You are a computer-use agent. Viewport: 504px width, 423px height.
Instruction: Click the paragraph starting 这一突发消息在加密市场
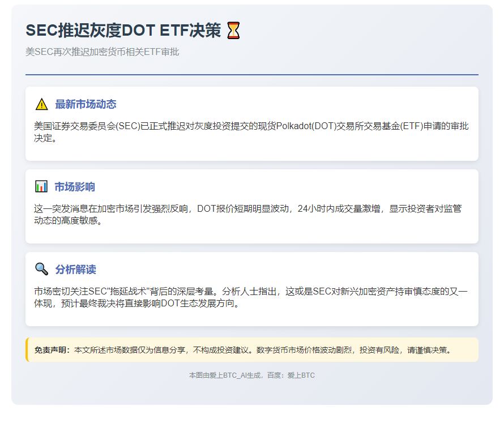248,215
